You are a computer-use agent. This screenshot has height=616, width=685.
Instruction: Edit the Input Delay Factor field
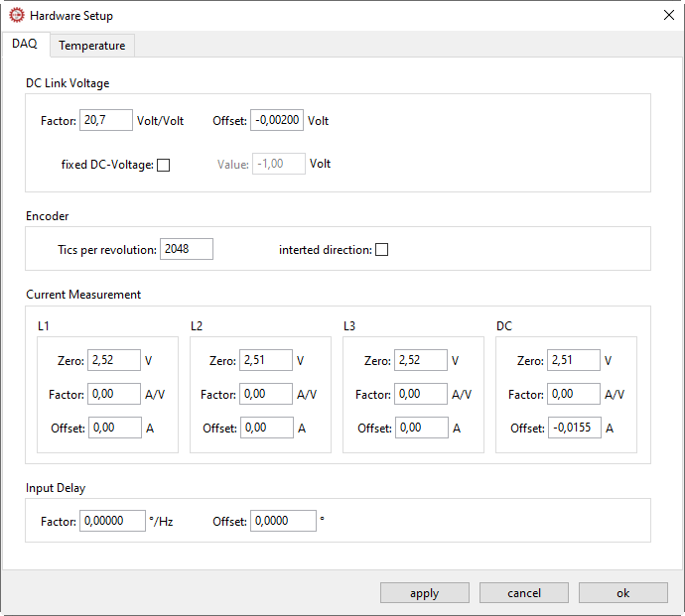(x=112, y=521)
